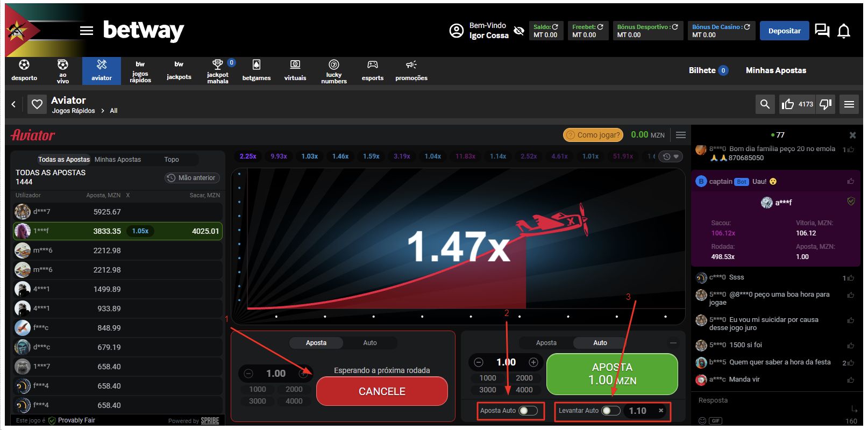
Task: Toggle the Aposta Auto switch
Action: pyautogui.click(x=528, y=411)
